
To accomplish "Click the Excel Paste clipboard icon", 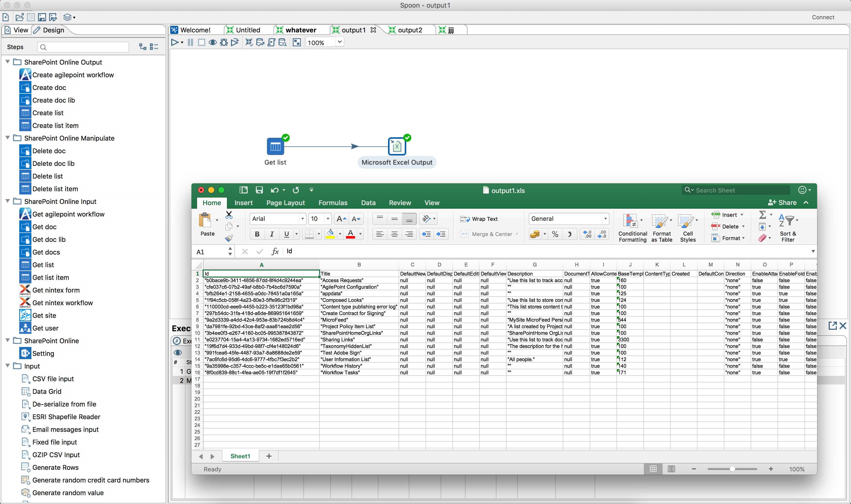I will (205, 220).
